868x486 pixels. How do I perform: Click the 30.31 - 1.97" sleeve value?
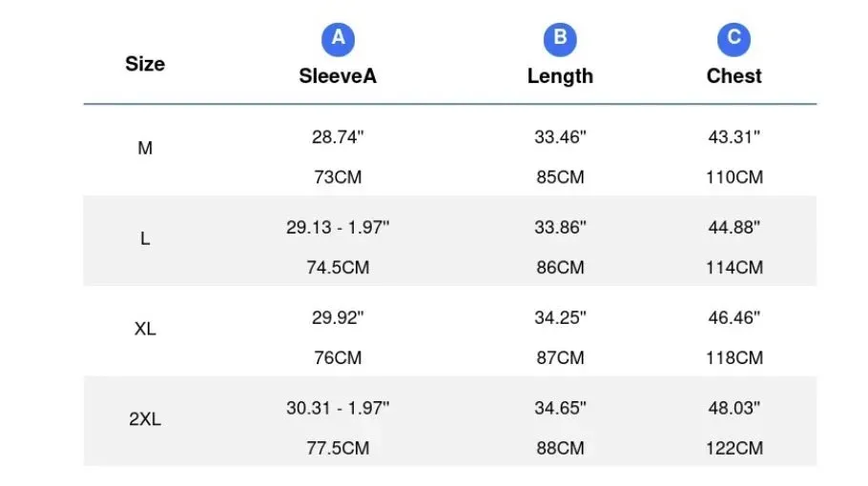tap(338, 408)
